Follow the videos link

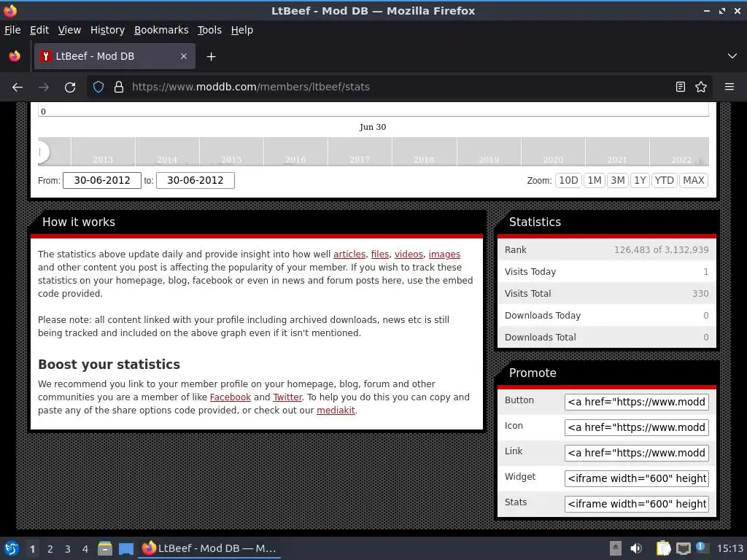[x=409, y=254]
